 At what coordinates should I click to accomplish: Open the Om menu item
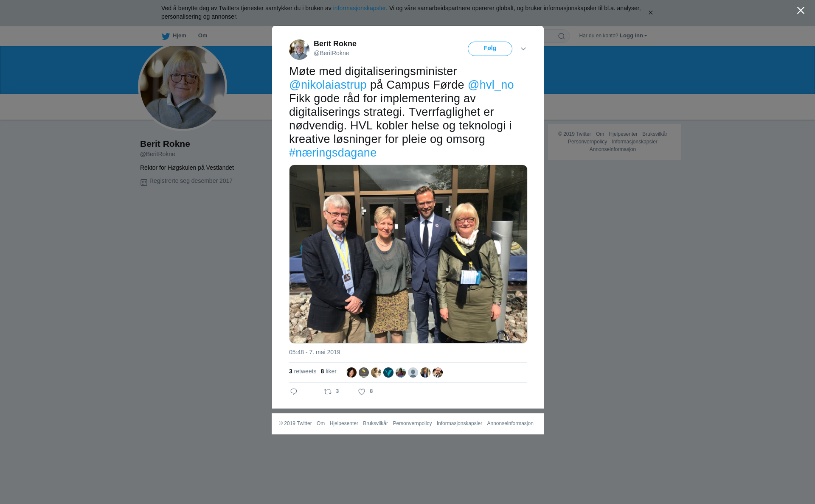point(202,36)
